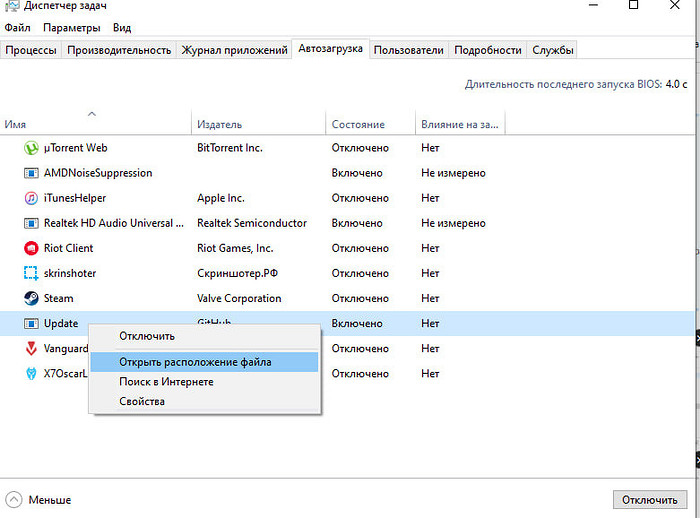The height and width of the screenshot is (518, 700).
Task: Select the iTunesHelper name text
Action: (x=75, y=198)
